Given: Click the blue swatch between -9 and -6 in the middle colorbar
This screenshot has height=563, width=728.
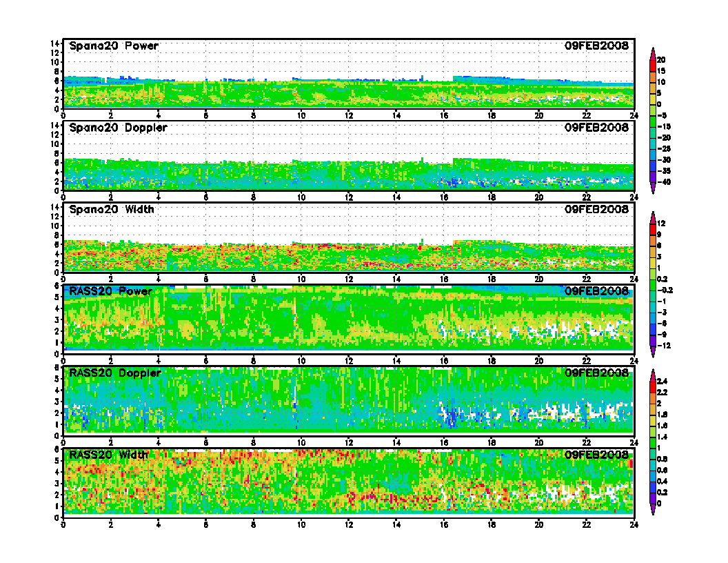Looking at the screenshot, I should click(x=653, y=329).
